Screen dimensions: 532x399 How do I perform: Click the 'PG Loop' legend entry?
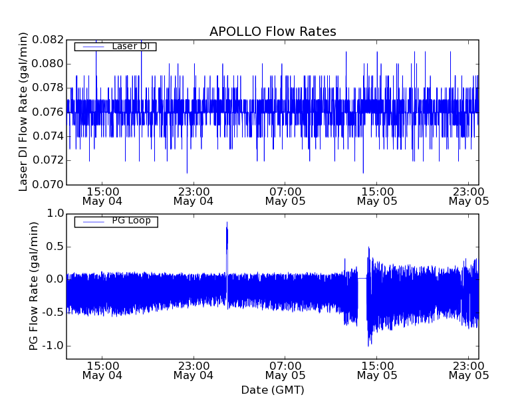coord(131,221)
